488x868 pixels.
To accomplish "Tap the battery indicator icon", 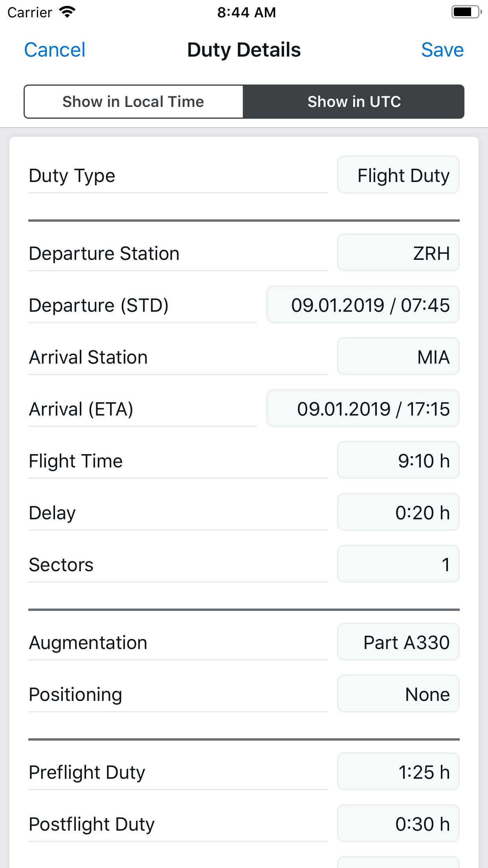I will pyautogui.click(x=466, y=12).
